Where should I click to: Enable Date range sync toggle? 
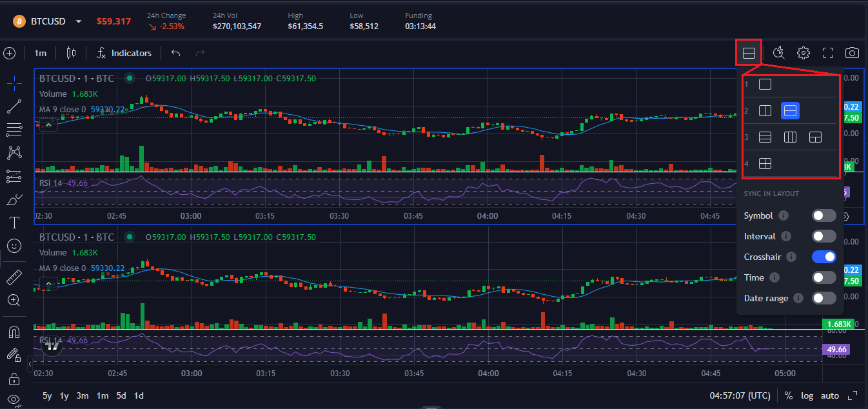[x=824, y=298]
